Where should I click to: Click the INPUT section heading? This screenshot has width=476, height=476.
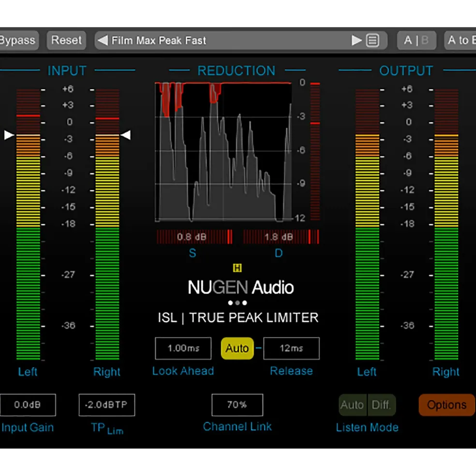point(67,71)
